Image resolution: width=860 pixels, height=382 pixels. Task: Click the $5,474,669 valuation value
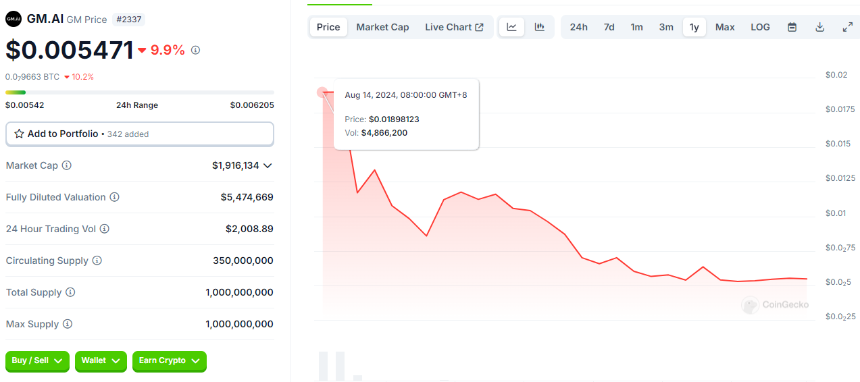247,197
